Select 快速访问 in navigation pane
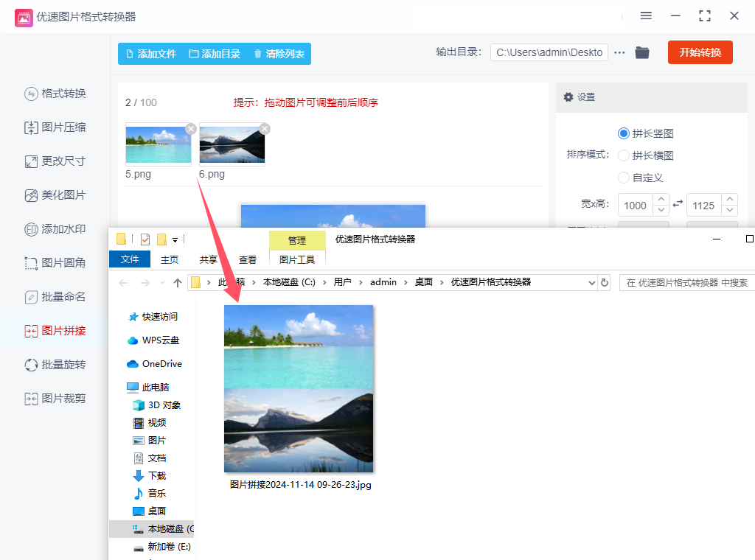 [x=153, y=317]
